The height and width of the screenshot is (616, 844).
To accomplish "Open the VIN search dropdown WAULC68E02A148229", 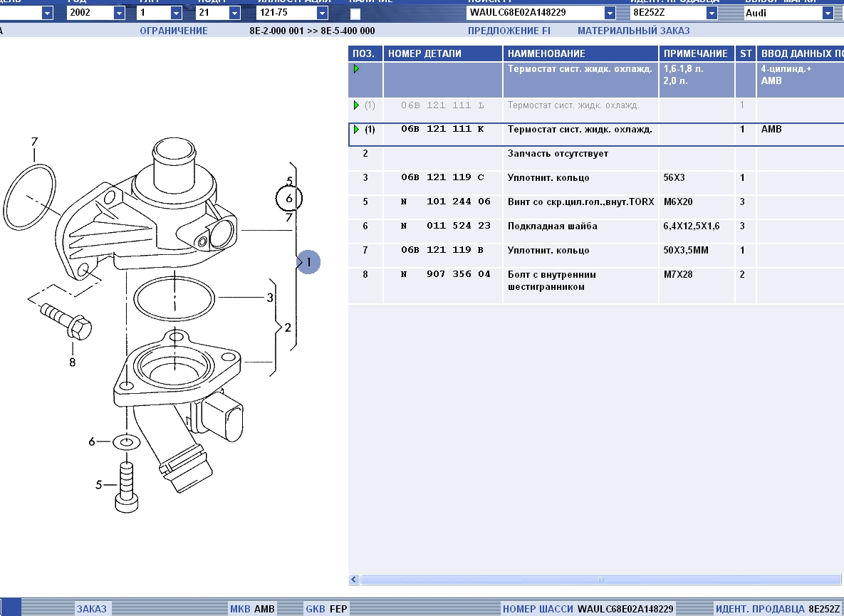I will pos(610,13).
